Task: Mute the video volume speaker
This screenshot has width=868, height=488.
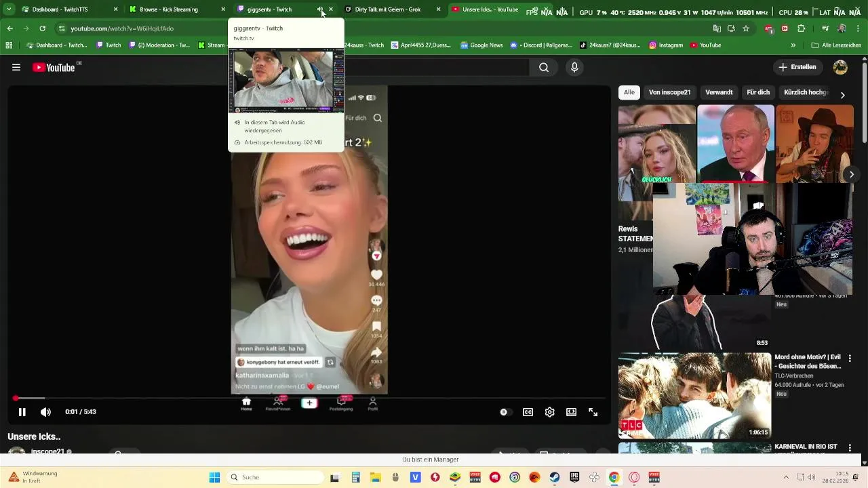Action: tap(45, 411)
